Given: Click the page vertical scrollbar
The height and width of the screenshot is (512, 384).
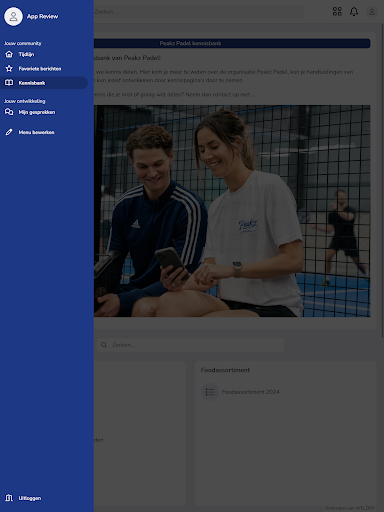Looking at the screenshot, I should (x=382, y=180).
